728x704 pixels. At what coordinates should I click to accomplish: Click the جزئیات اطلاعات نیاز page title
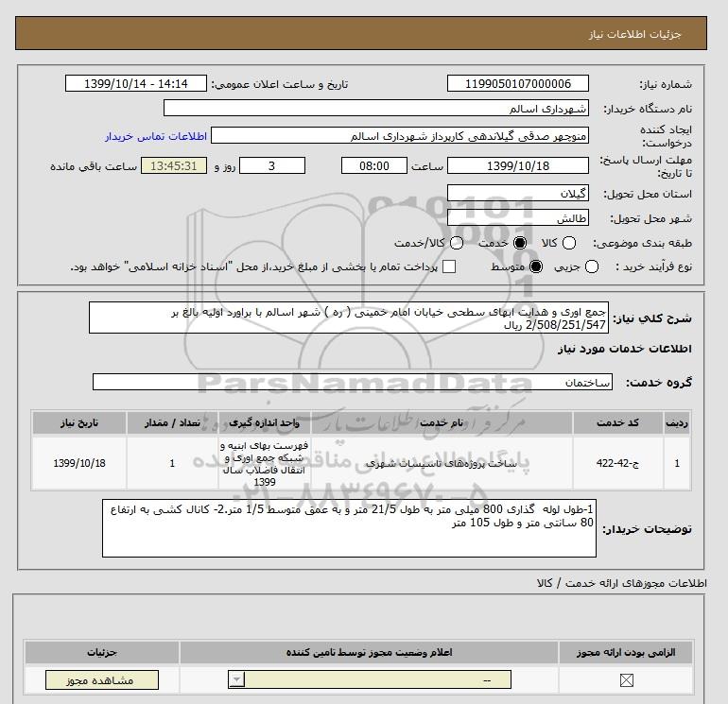634,34
